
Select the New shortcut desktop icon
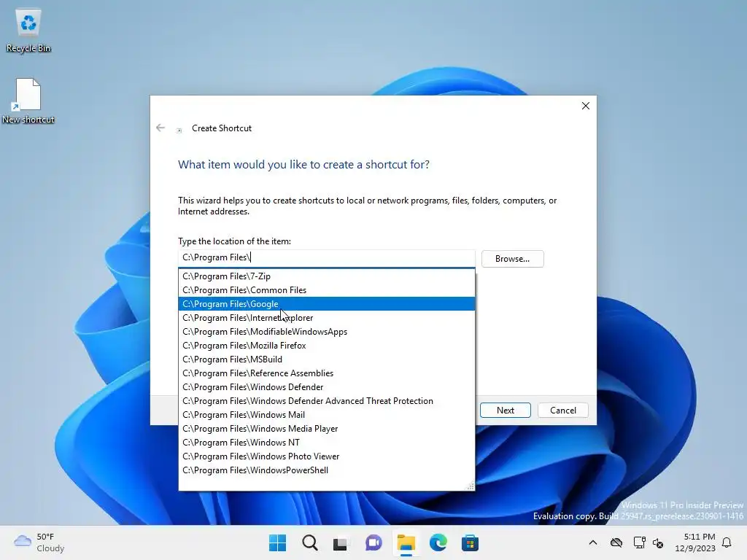pyautogui.click(x=28, y=101)
